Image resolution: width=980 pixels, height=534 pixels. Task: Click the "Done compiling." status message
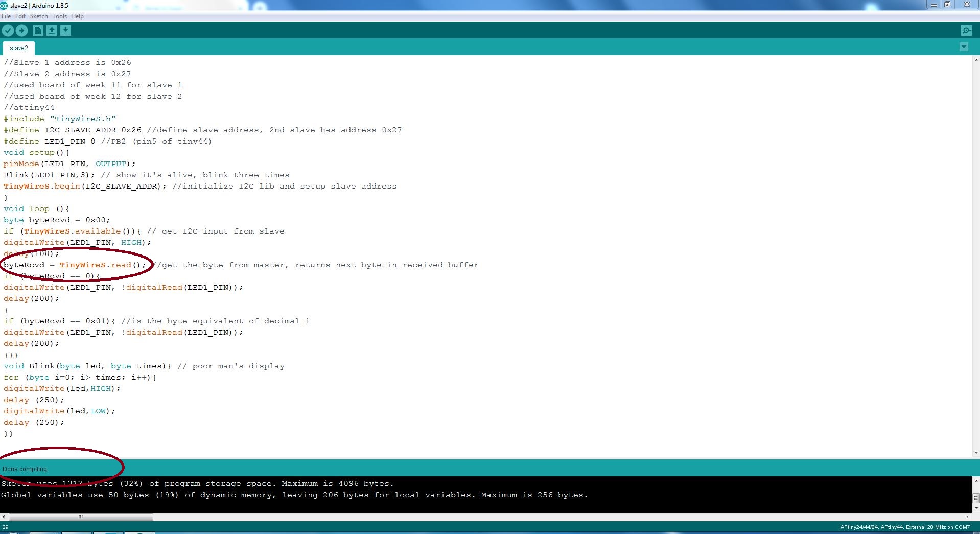[x=25, y=469]
